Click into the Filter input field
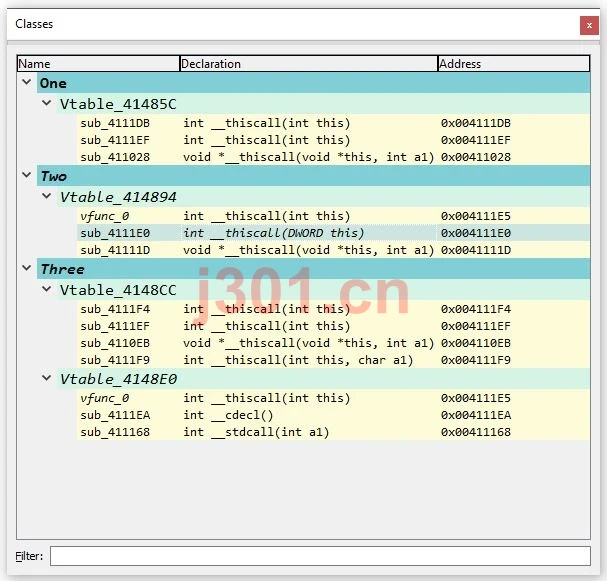 point(320,556)
